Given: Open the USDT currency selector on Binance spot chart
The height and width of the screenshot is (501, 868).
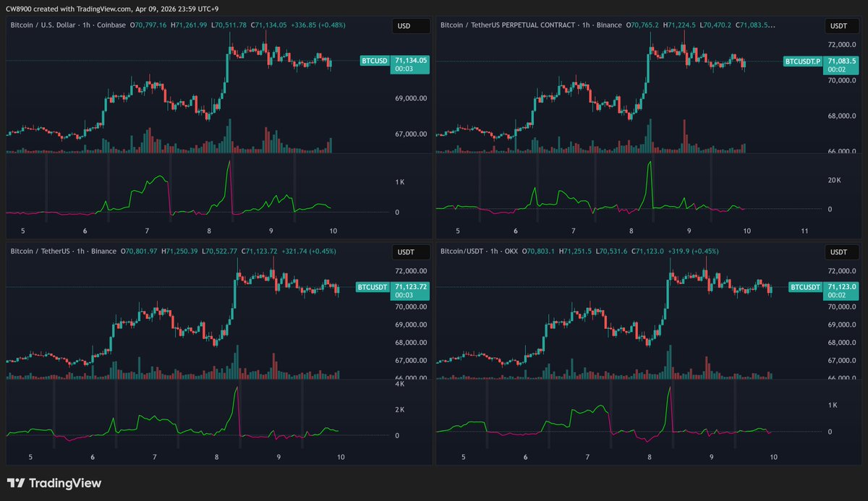Looking at the screenshot, I should (x=404, y=252).
